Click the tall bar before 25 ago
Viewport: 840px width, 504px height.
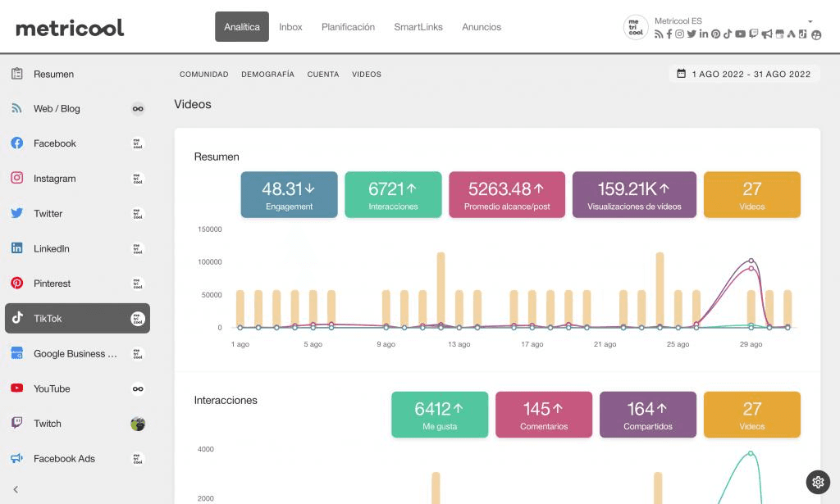click(x=660, y=289)
